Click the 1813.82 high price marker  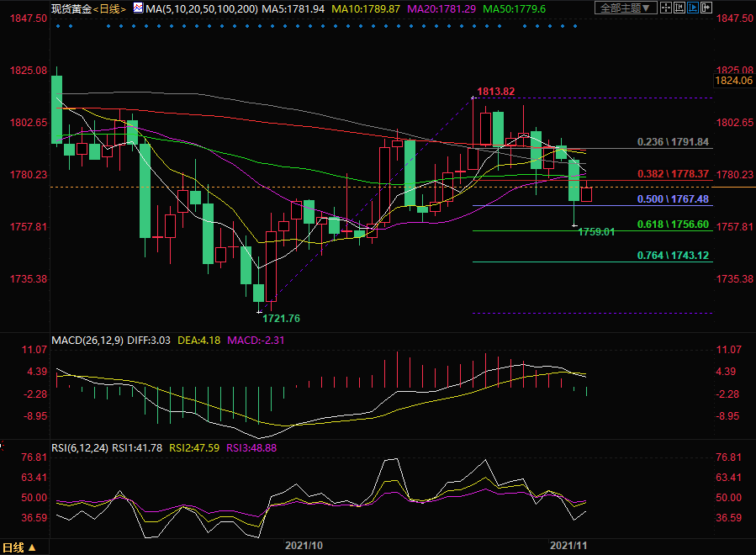(495, 92)
